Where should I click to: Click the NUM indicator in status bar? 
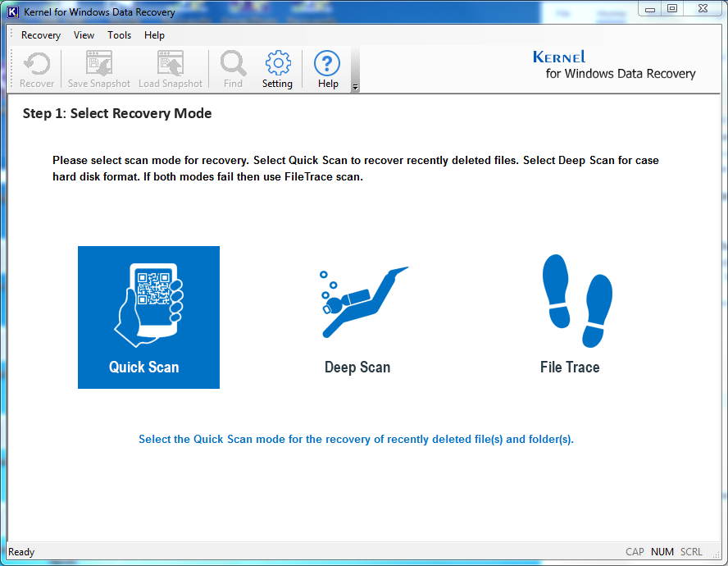pos(662,551)
